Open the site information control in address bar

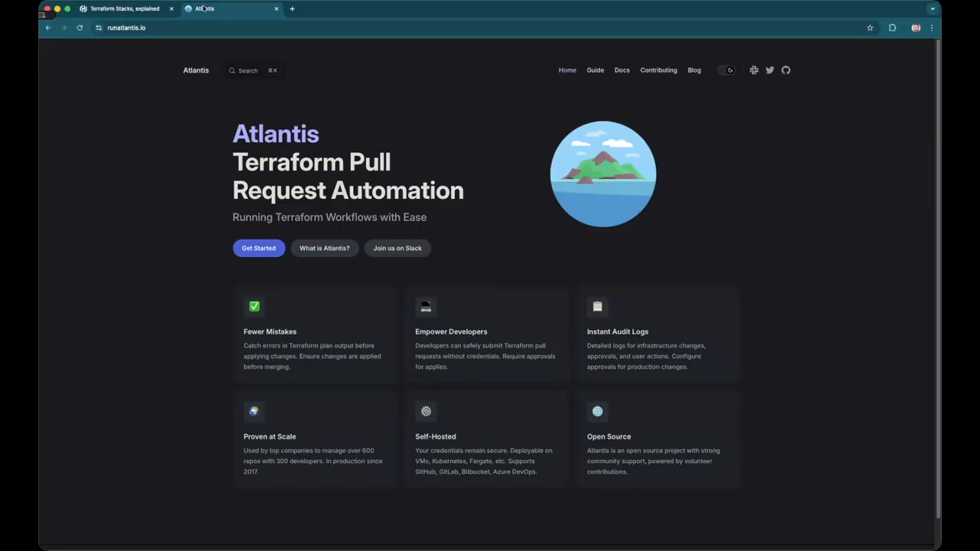(98, 28)
